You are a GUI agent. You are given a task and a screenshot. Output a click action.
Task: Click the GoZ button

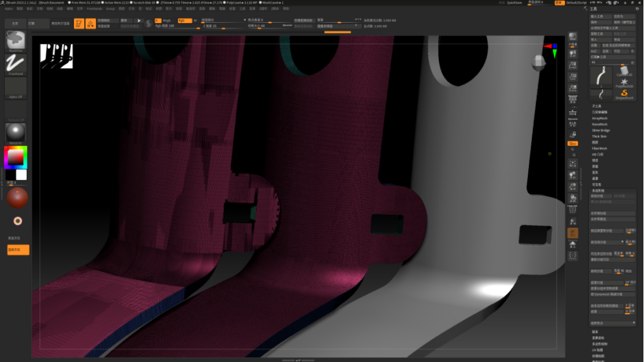(x=594, y=51)
